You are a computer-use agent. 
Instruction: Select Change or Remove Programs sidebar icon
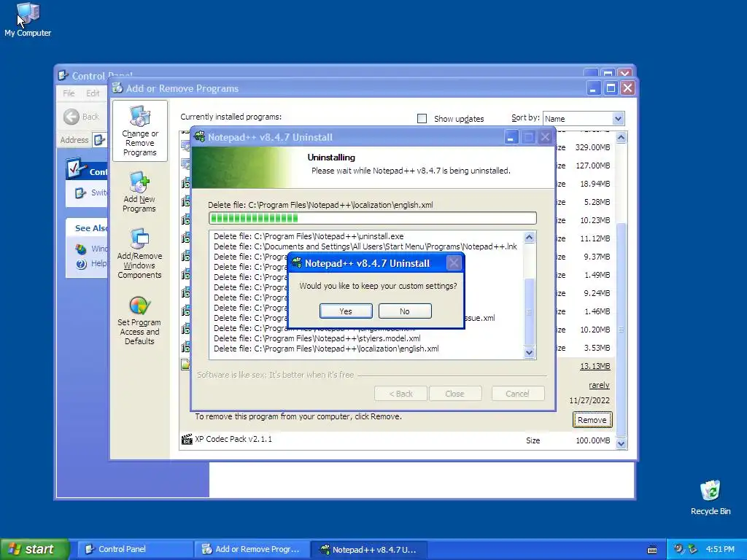coord(139,131)
